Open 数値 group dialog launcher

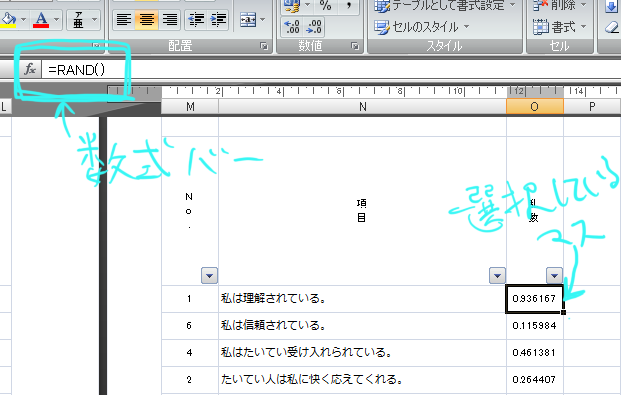coord(355,46)
